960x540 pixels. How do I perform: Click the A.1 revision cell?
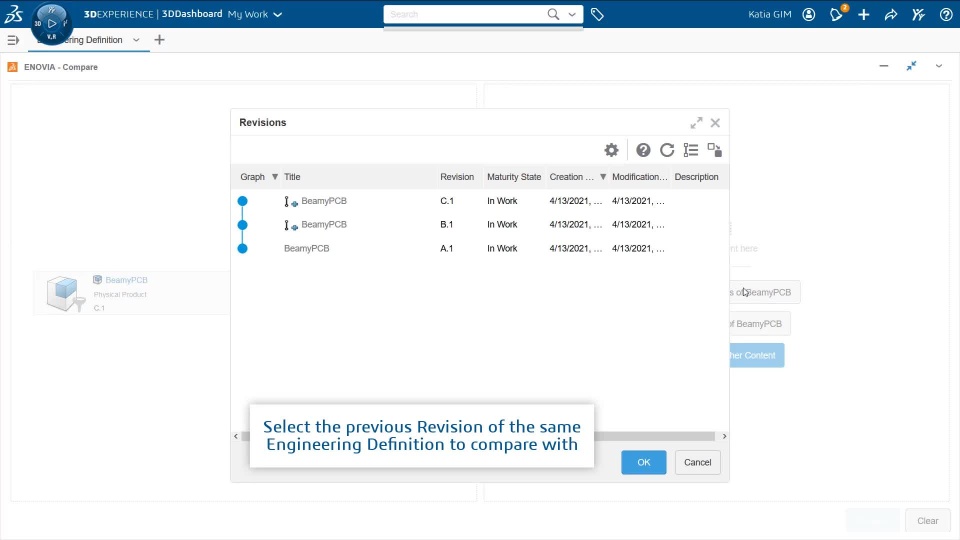point(447,249)
